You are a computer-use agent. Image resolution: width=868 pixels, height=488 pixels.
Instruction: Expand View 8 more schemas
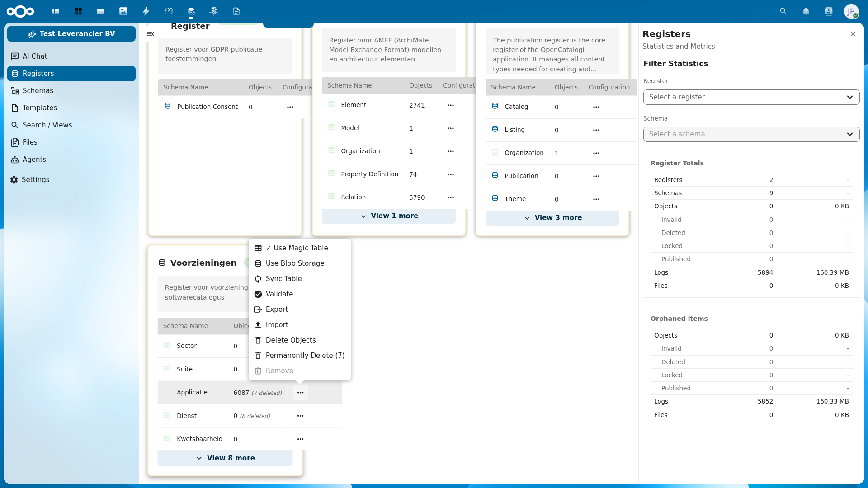click(225, 458)
